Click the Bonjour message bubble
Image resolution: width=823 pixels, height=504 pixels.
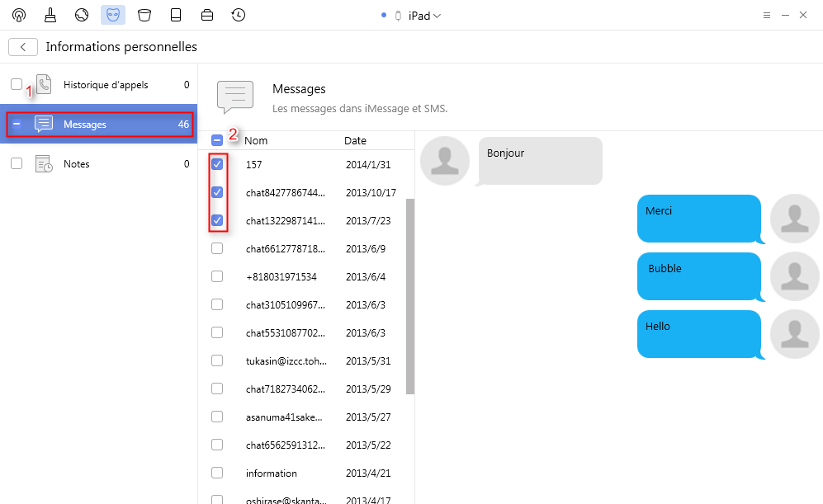(540, 161)
